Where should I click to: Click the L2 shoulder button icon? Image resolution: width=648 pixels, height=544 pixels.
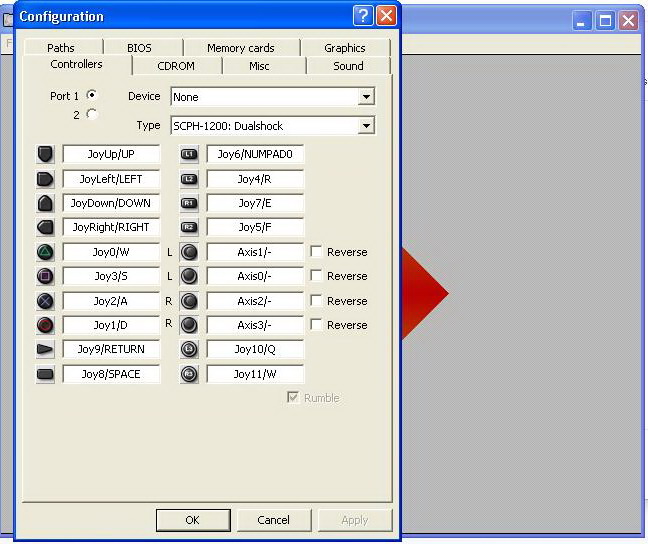[x=189, y=179]
